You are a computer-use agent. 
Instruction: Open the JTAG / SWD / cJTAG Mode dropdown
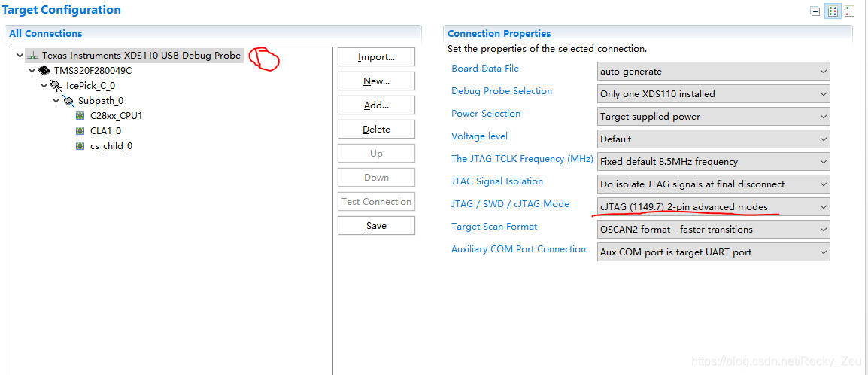click(714, 206)
